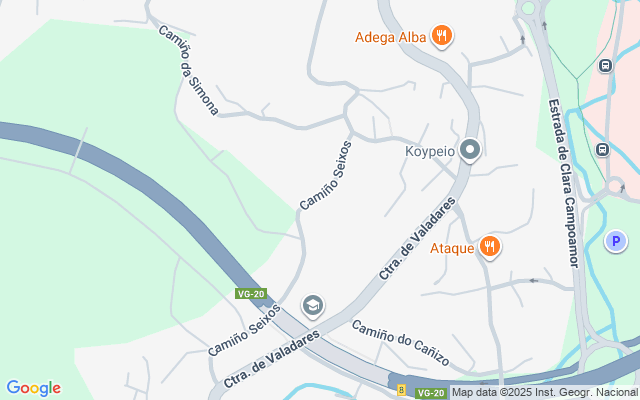Open the Google logo link
This screenshot has width=640, height=400.
pyautogui.click(x=33, y=388)
